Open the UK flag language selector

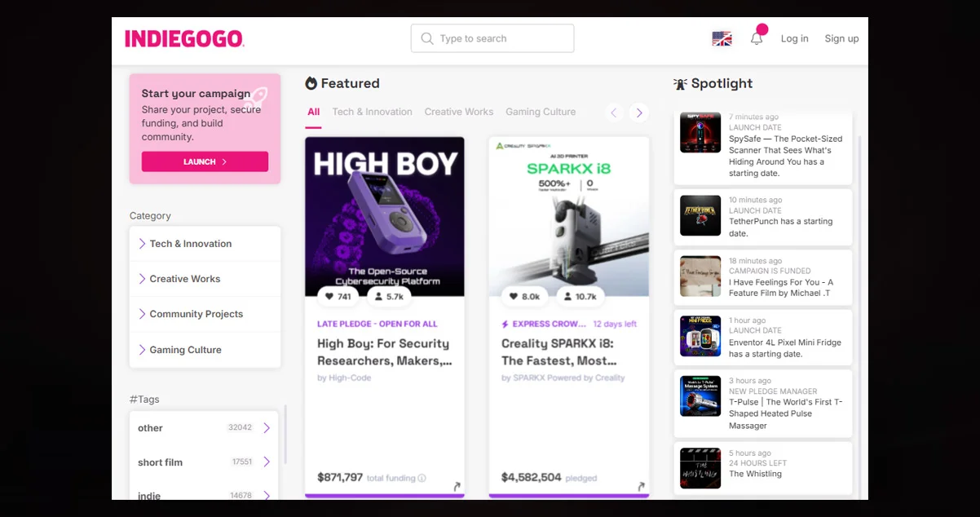(x=722, y=38)
